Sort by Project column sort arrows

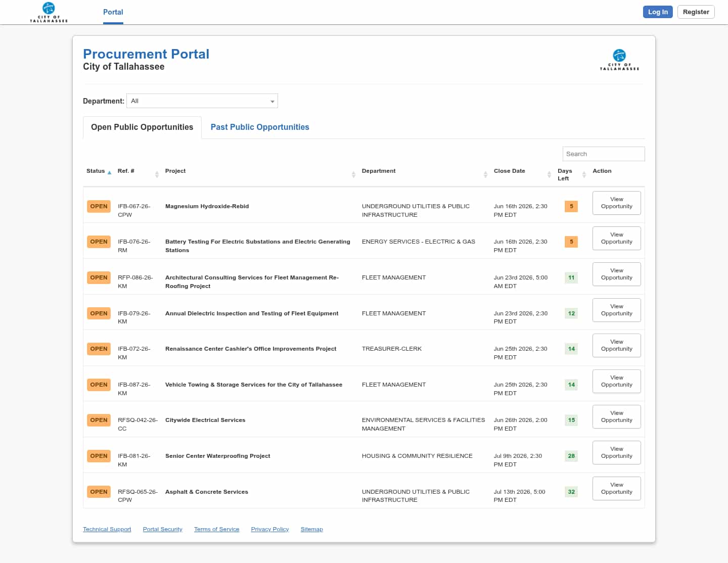(x=353, y=174)
